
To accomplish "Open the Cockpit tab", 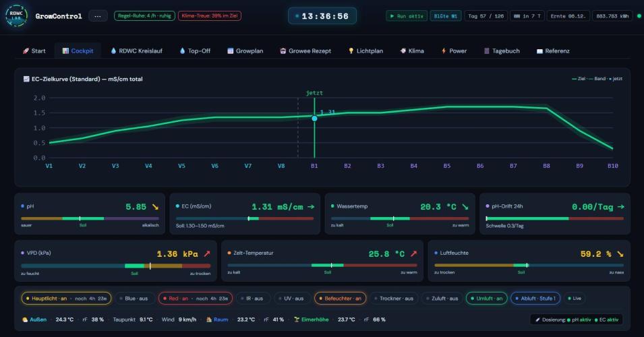I will pyautogui.click(x=78, y=51).
